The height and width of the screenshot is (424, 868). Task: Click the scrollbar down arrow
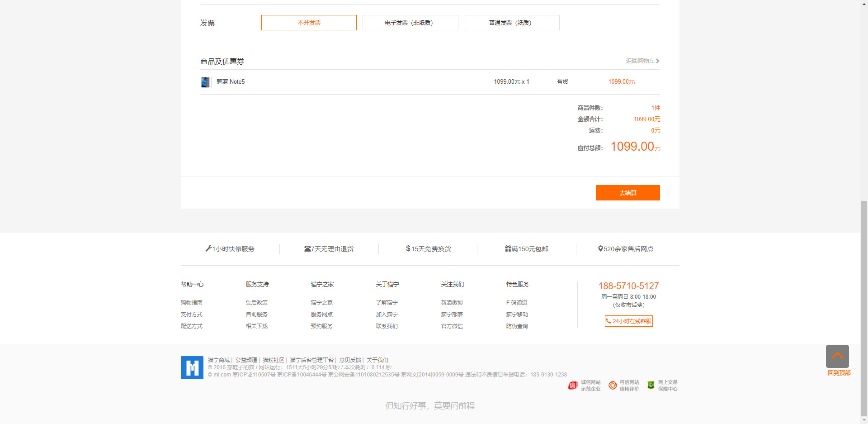864,420
